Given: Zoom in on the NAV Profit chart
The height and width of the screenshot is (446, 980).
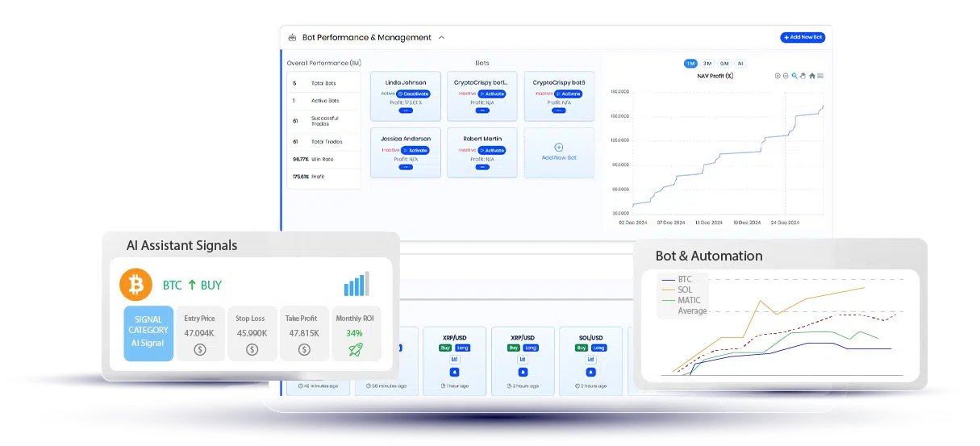Looking at the screenshot, I should click(778, 76).
